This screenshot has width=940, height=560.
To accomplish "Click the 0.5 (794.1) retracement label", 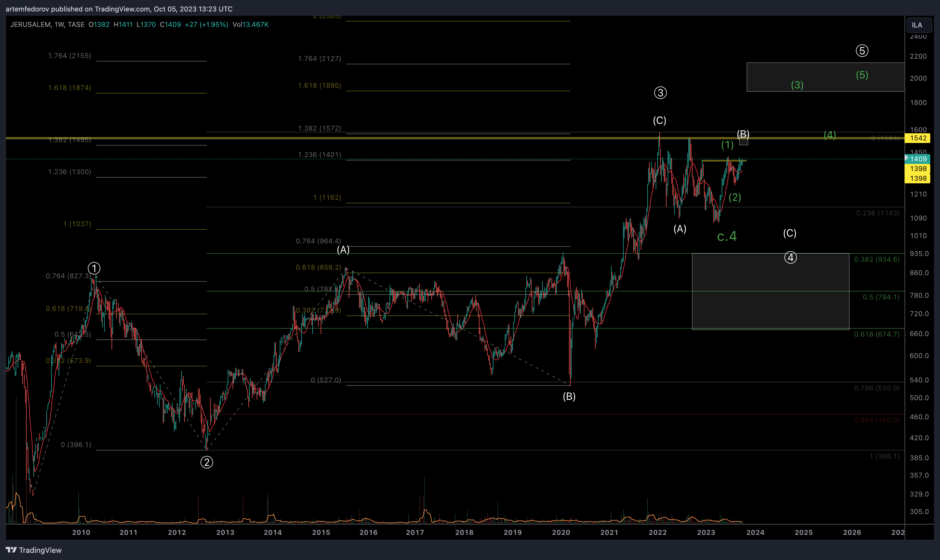I will pos(881,297).
